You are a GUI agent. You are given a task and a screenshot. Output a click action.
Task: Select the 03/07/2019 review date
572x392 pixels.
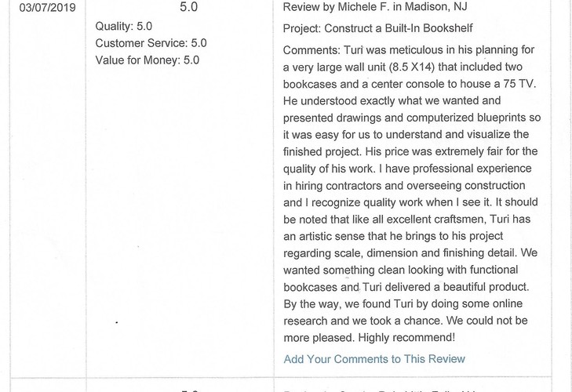pyautogui.click(x=47, y=8)
